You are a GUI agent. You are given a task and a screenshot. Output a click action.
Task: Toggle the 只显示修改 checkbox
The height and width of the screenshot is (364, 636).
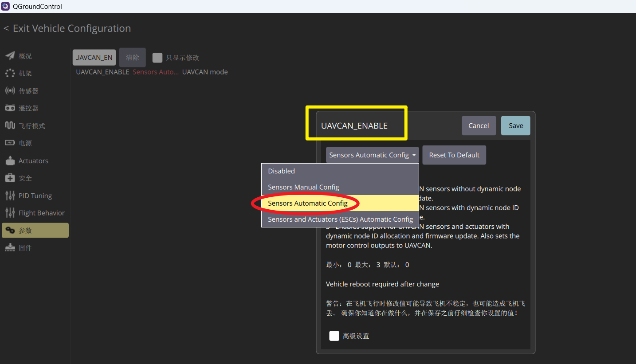(x=157, y=58)
